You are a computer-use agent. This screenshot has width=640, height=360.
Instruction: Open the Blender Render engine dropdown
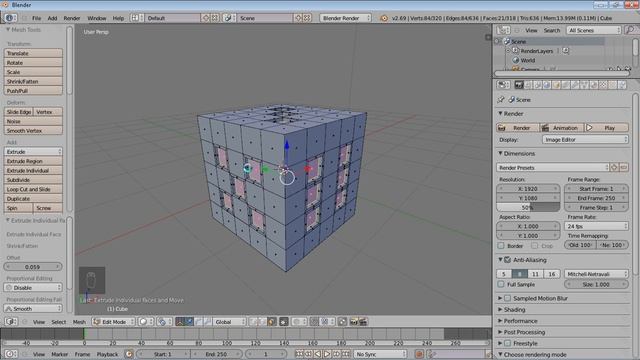click(x=345, y=18)
